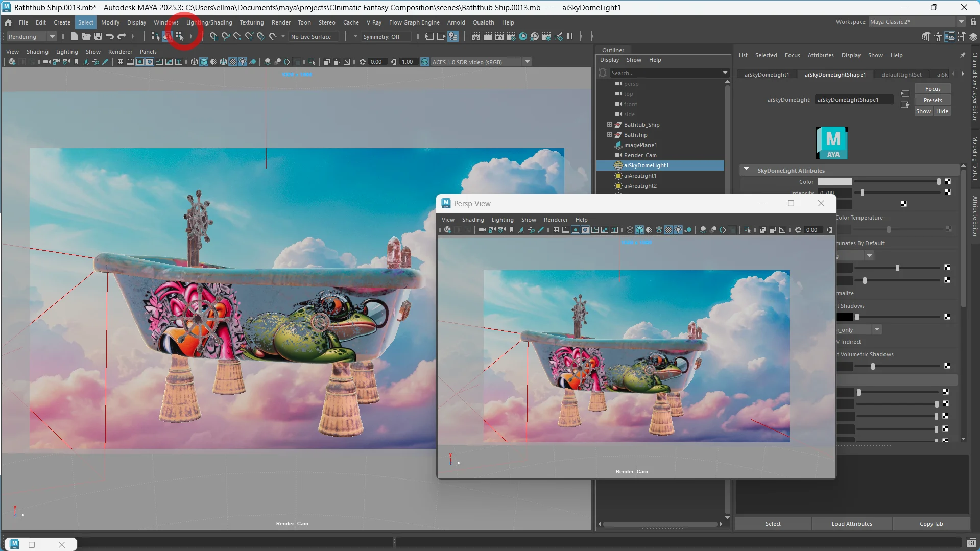Toggle the resolution gate in main viewport
Image resolution: width=980 pixels, height=551 pixels.
140,62
